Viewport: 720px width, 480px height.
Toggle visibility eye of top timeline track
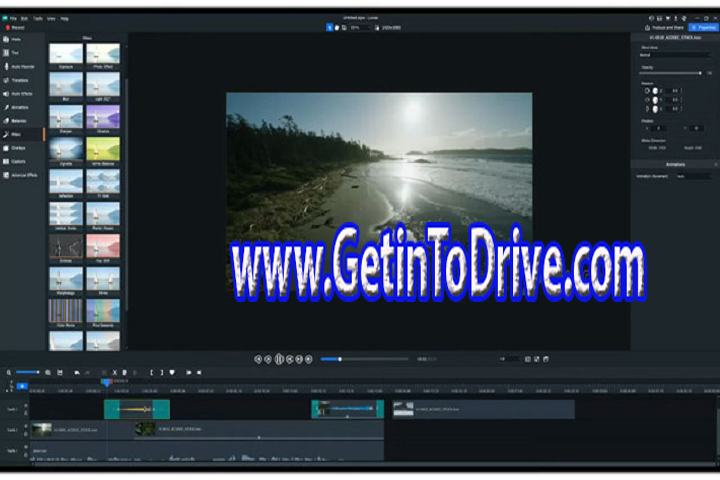(26, 406)
